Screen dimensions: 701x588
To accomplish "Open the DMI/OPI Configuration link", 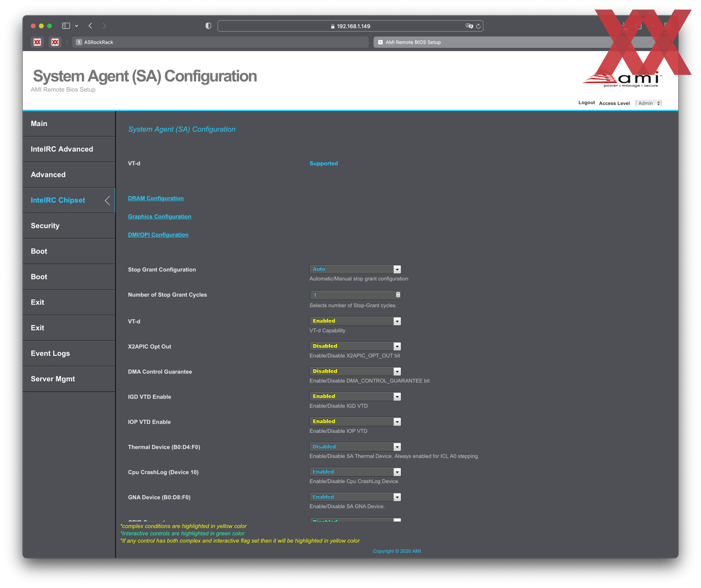I will pos(158,235).
